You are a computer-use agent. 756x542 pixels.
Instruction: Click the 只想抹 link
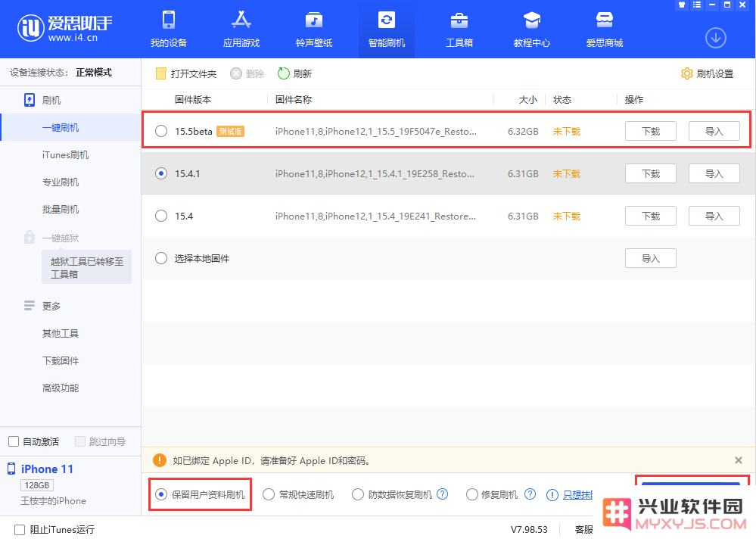point(577,495)
